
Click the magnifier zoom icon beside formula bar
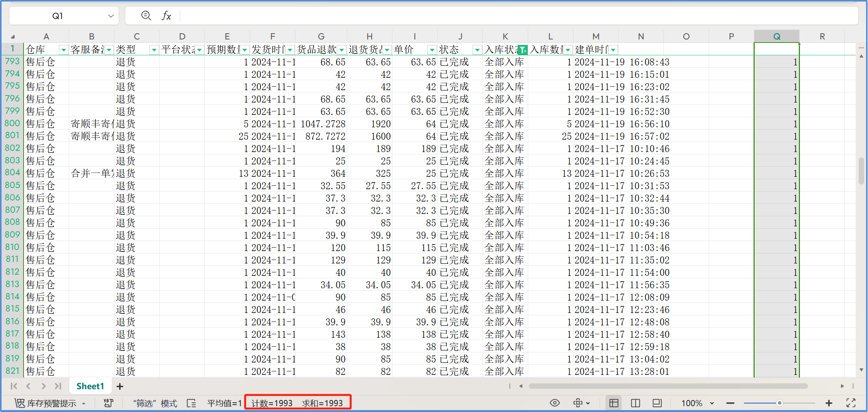point(146,15)
